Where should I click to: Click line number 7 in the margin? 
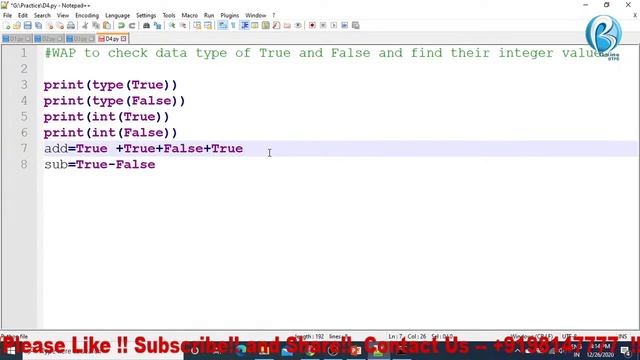[x=24, y=149]
